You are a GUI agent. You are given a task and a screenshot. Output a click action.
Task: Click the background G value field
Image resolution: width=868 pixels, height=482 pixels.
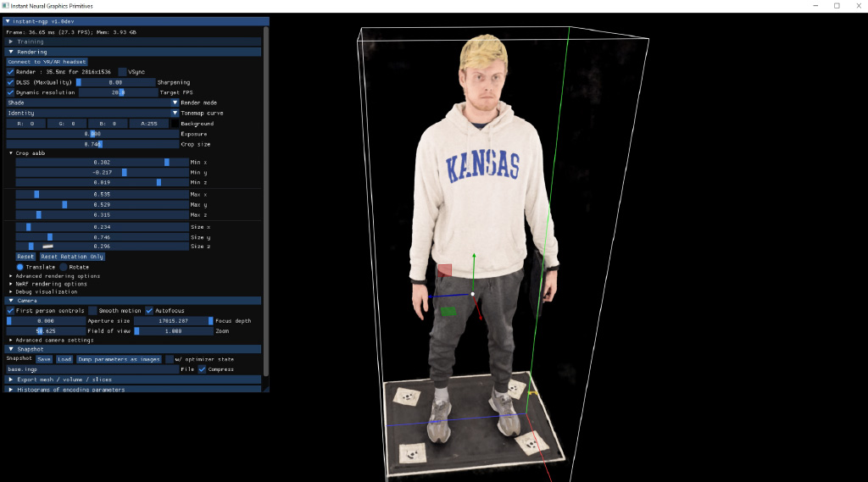click(66, 124)
